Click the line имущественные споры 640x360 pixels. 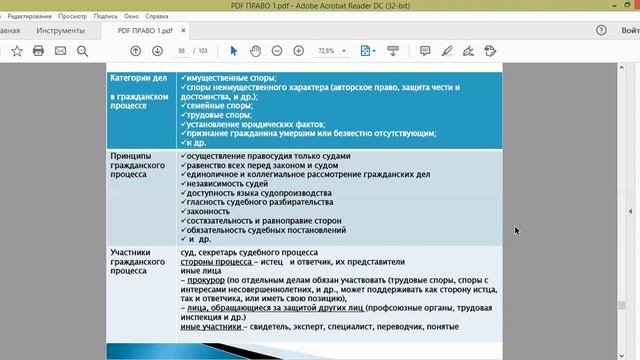click(x=229, y=78)
